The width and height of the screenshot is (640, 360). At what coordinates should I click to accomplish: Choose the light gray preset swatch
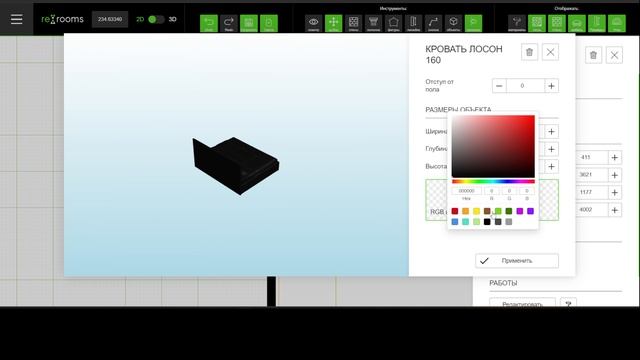(509, 222)
